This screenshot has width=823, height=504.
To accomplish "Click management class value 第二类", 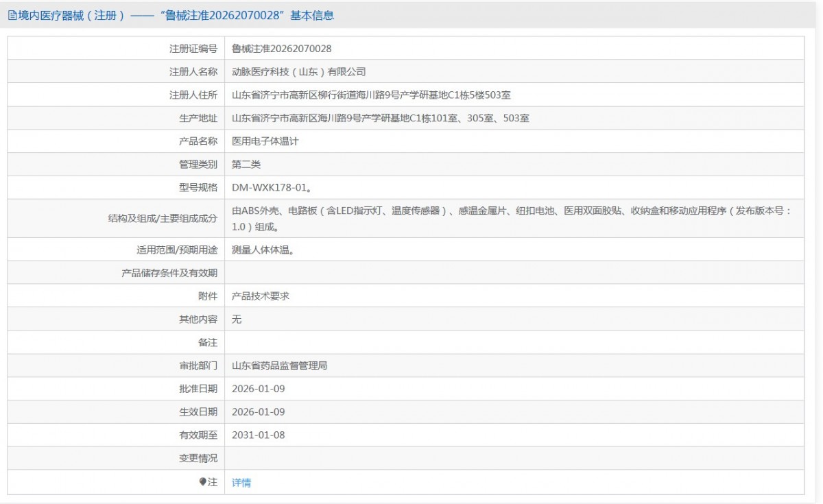I will pyautogui.click(x=246, y=165).
